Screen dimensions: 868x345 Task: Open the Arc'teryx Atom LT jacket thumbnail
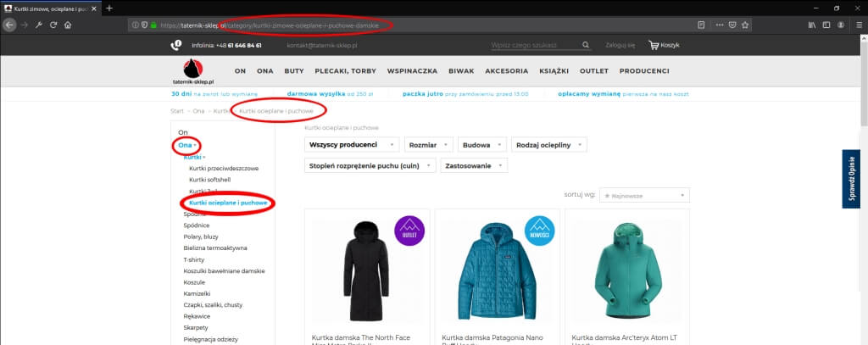point(627,270)
